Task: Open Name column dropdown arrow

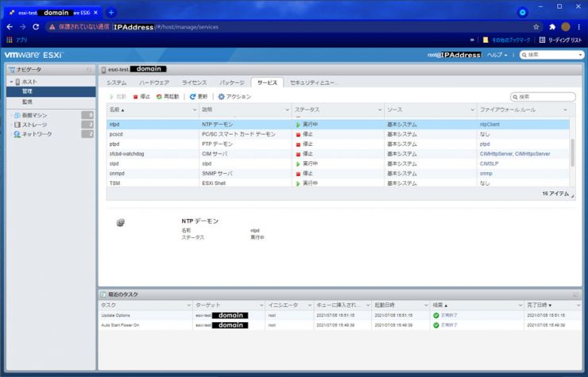Action: click(194, 110)
